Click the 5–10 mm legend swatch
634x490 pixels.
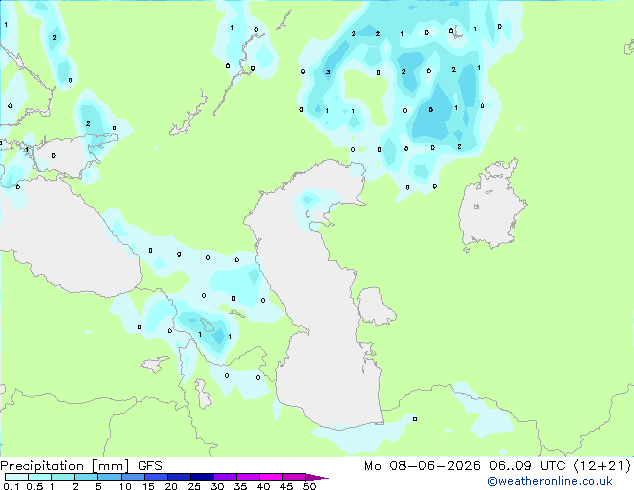109,477
